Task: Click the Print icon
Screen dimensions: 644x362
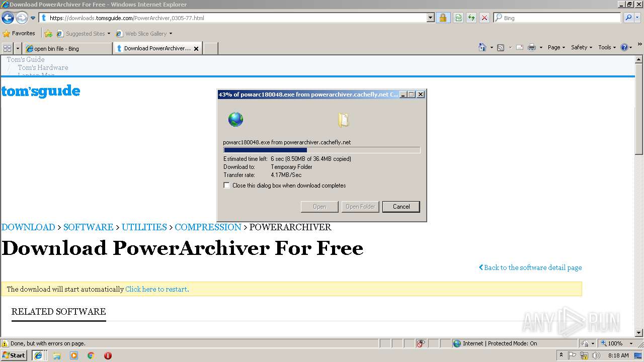Action: click(532, 47)
